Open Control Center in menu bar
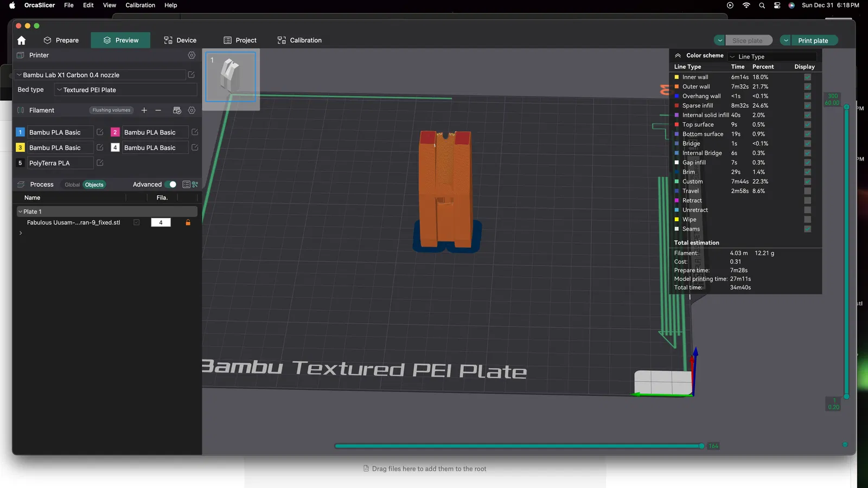Image resolution: width=868 pixels, height=488 pixels. tap(777, 5)
